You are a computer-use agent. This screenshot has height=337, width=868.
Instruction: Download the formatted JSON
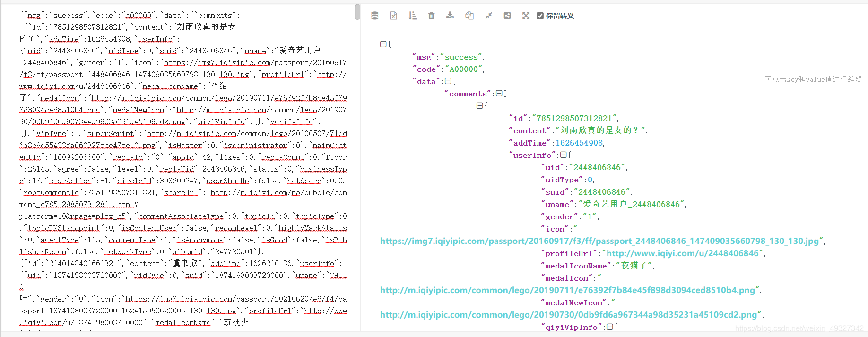tap(450, 16)
